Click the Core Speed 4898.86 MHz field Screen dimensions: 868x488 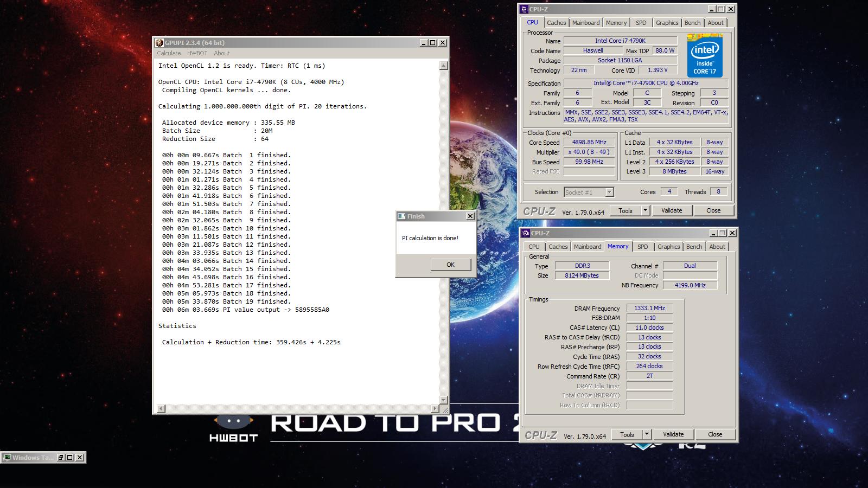(x=589, y=143)
